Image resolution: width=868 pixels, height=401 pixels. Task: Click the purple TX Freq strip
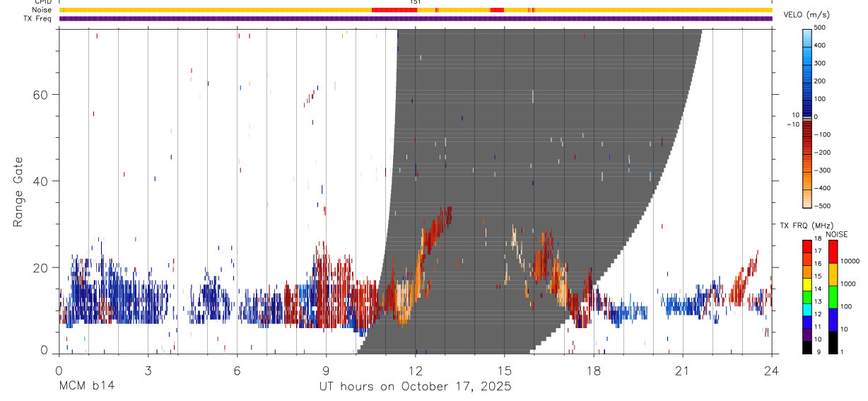coord(416,18)
